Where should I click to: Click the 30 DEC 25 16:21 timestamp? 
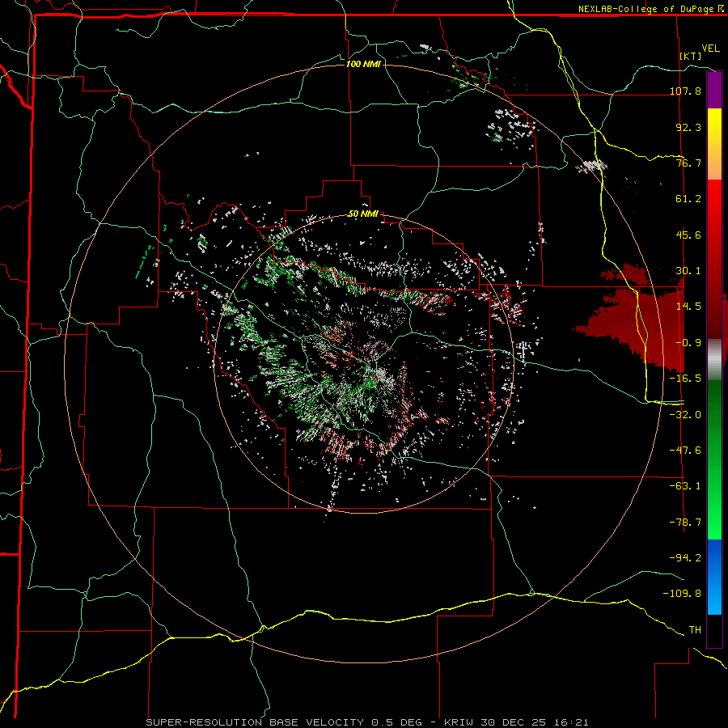point(535,722)
